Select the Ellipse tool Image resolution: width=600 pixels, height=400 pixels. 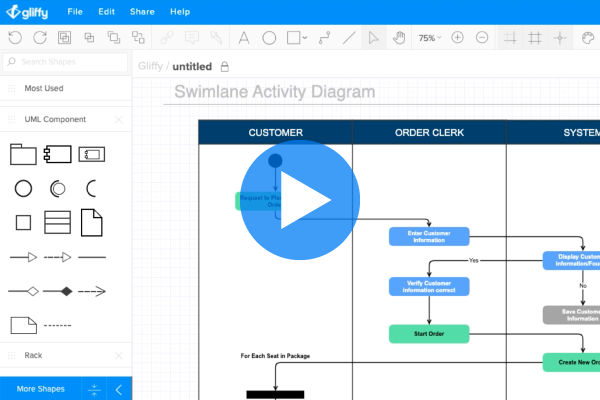coord(269,38)
